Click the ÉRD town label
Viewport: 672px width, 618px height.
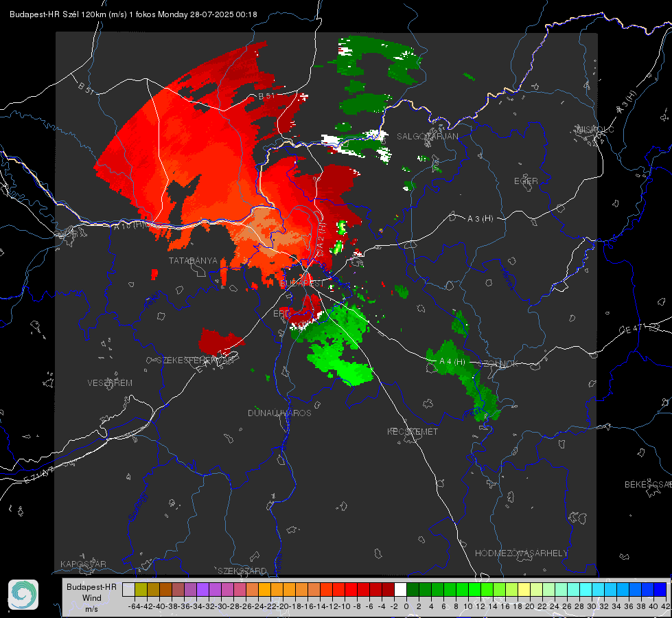281,314
